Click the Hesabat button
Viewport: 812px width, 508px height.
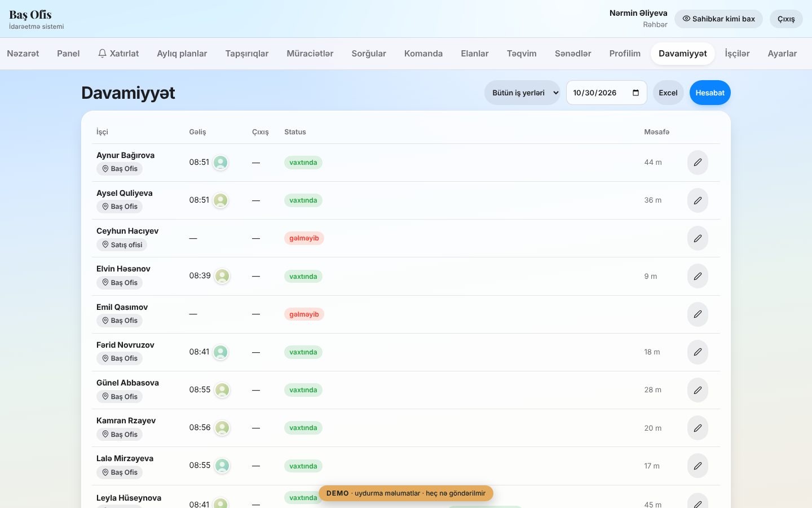tap(710, 93)
